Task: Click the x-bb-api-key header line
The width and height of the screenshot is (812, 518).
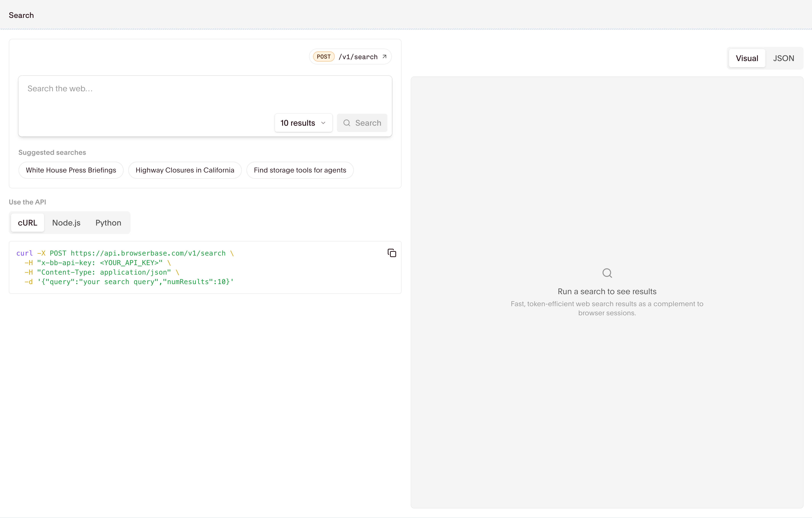Action: [x=97, y=263]
